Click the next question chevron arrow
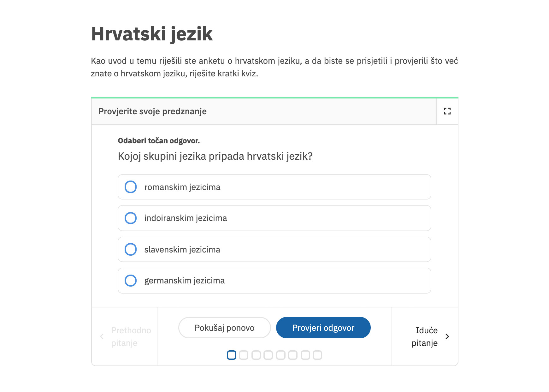The image size is (549, 392). (x=447, y=336)
